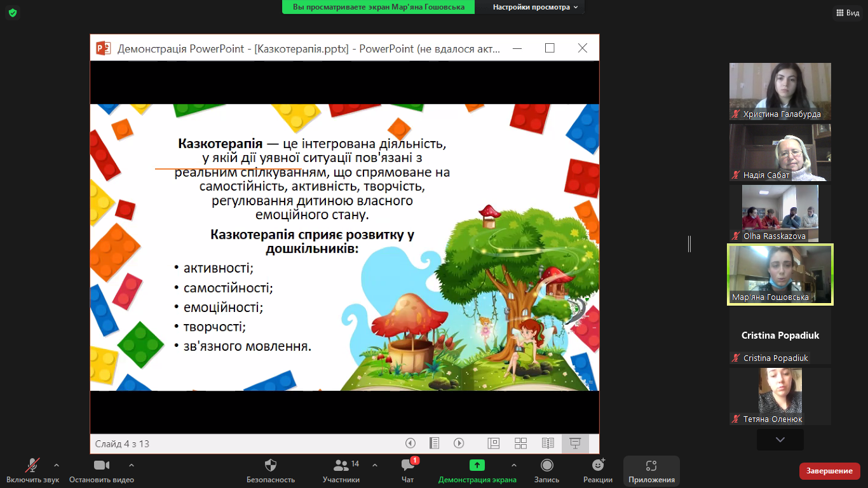This screenshot has width=868, height=488.
Task: Open the Приложения apps panel
Action: (x=651, y=470)
